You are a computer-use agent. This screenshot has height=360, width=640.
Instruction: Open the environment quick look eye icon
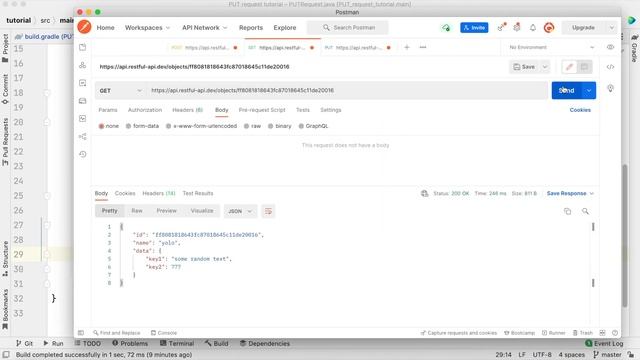click(x=610, y=47)
